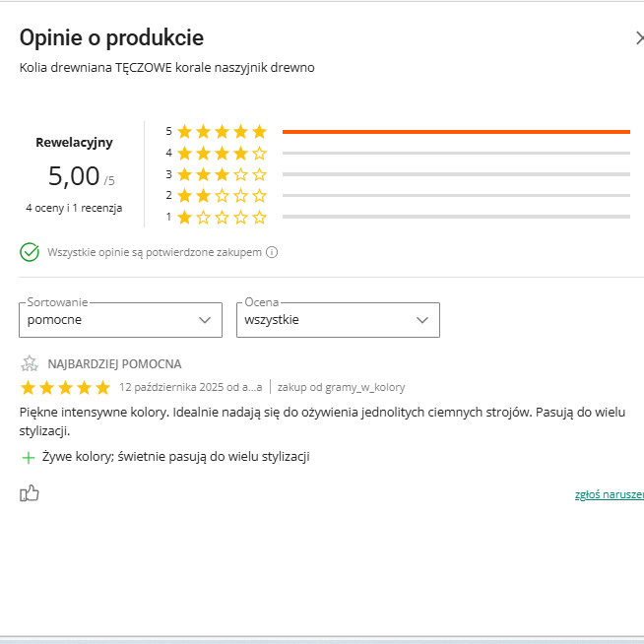Viewport: 644px width, 644px height.
Task: Open the Sortowanie dropdown
Action: click(x=118, y=320)
